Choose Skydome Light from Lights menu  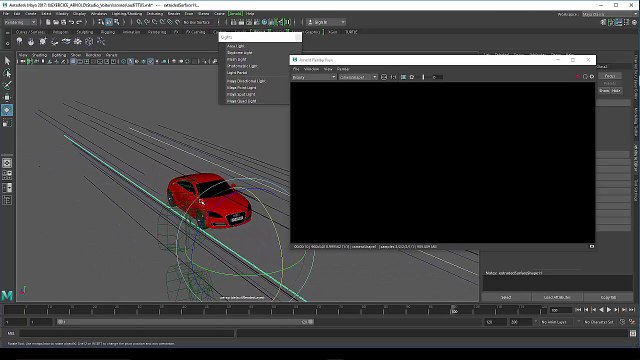(240, 53)
